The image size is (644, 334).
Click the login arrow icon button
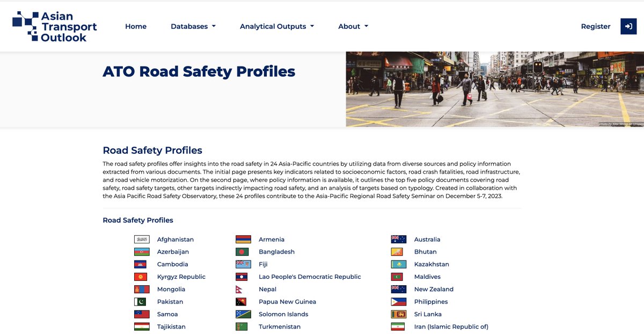point(628,26)
